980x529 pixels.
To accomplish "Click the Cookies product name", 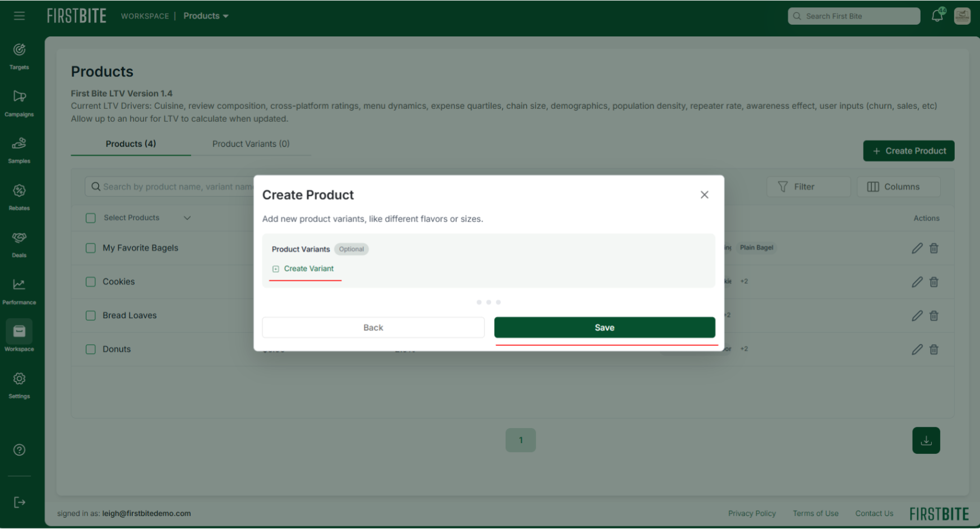I will pos(119,282).
